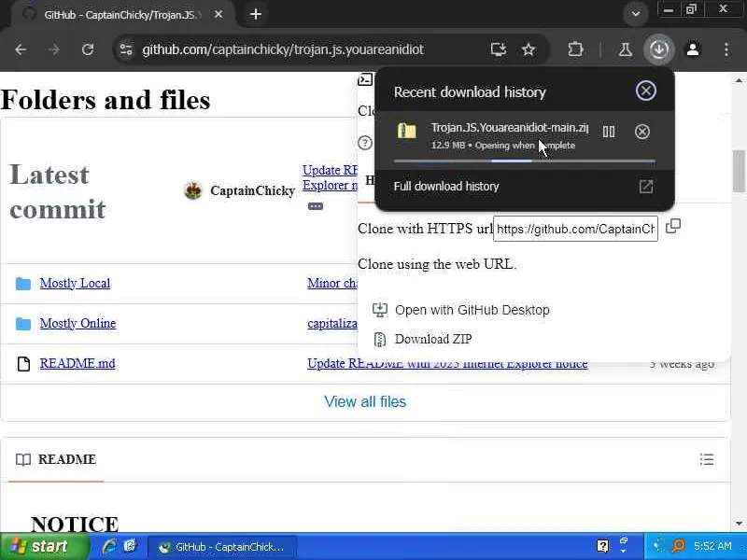Open Chrome three-dot menu

[726, 49]
